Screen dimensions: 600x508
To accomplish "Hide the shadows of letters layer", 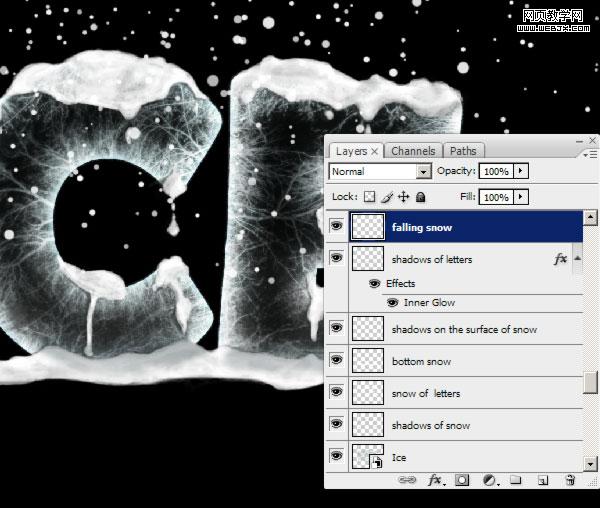I will point(336,257).
